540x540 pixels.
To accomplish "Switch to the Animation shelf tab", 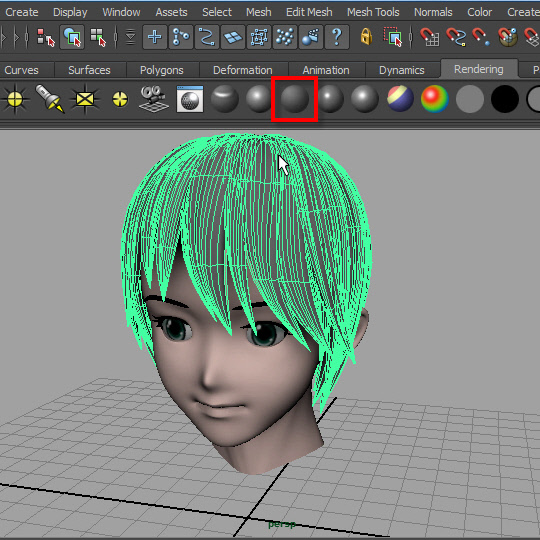I will [x=326, y=70].
